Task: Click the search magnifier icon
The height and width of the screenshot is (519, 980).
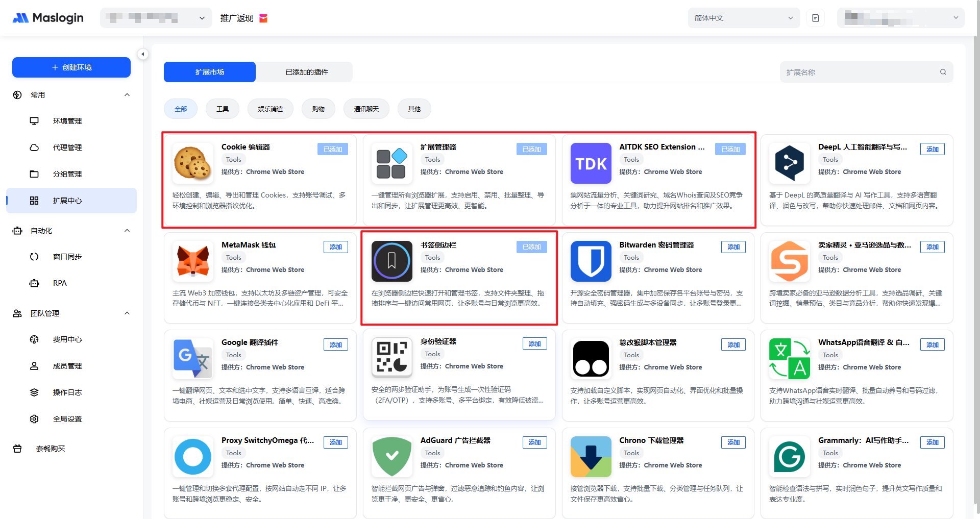Action: point(943,72)
